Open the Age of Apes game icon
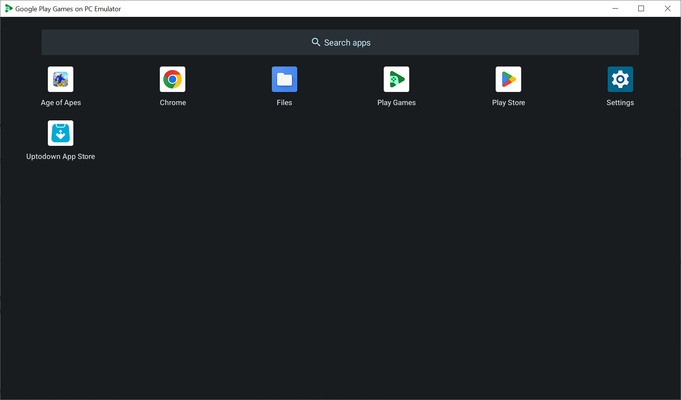This screenshot has height=400, width=681. click(x=60, y=79)
